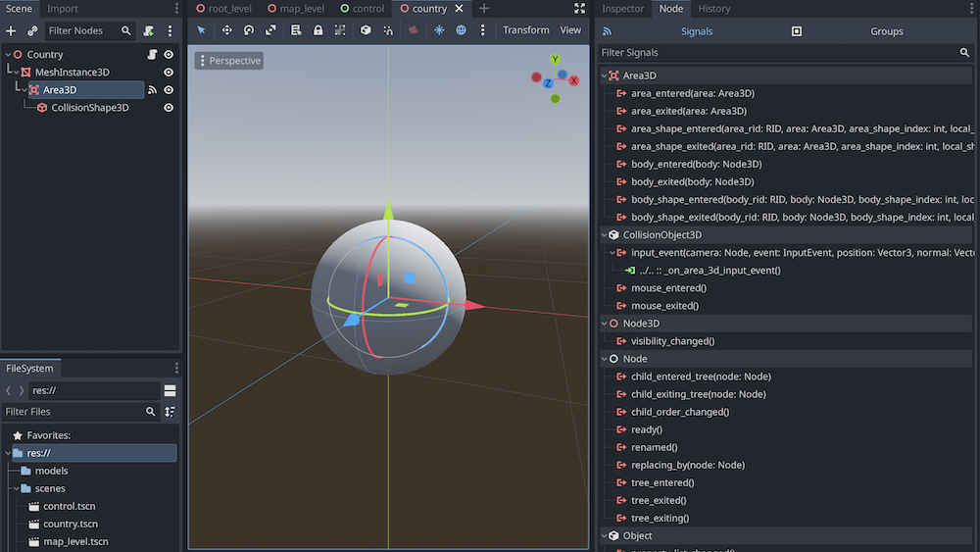The height and width of the screenshot is (552, 980).
Task: Toggle the Use Snap icon
Action: (x=388, y=30)
